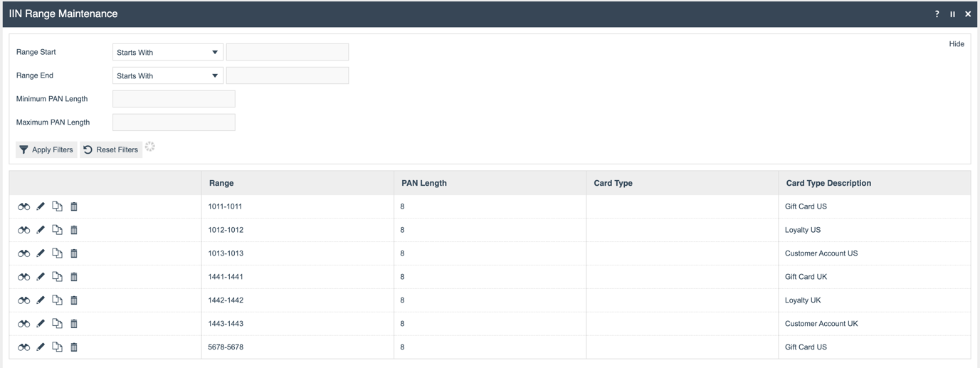Screen dimensions: 980x368
Task: Select the 1012-1012 range cell
Action: pyautogui.click(x=297, y=230)
